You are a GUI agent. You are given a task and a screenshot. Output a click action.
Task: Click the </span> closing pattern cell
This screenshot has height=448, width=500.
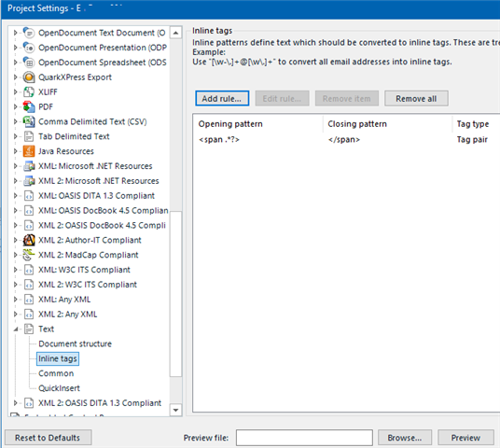[343, 139]
